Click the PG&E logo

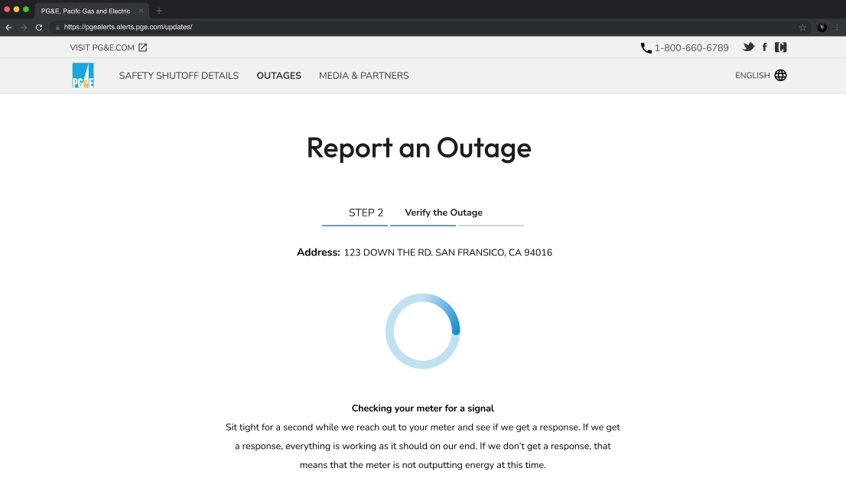(83, 76)
